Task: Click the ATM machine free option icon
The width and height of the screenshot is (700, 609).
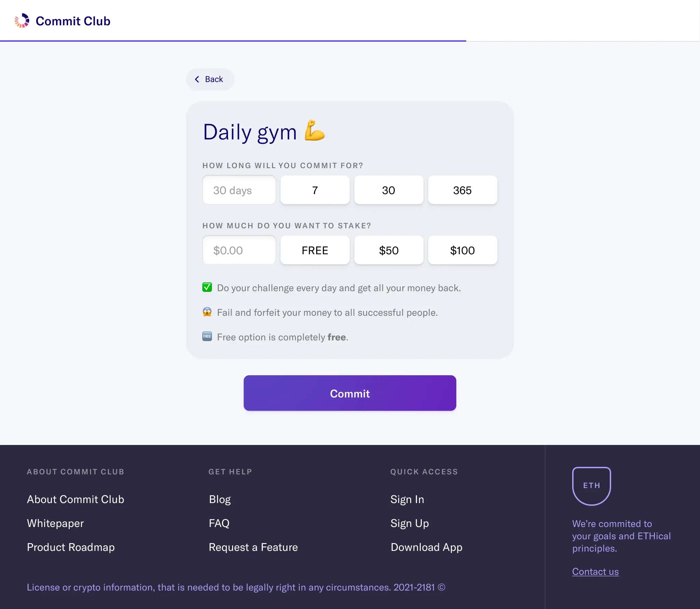Action: tap(206, 336)
